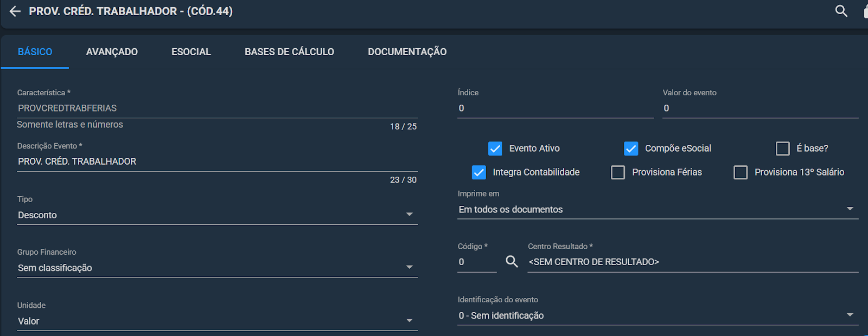Uncheck the Evento Ativo checkbox
The width and height of the screenshot is (868, 336).
click(495, 148)
